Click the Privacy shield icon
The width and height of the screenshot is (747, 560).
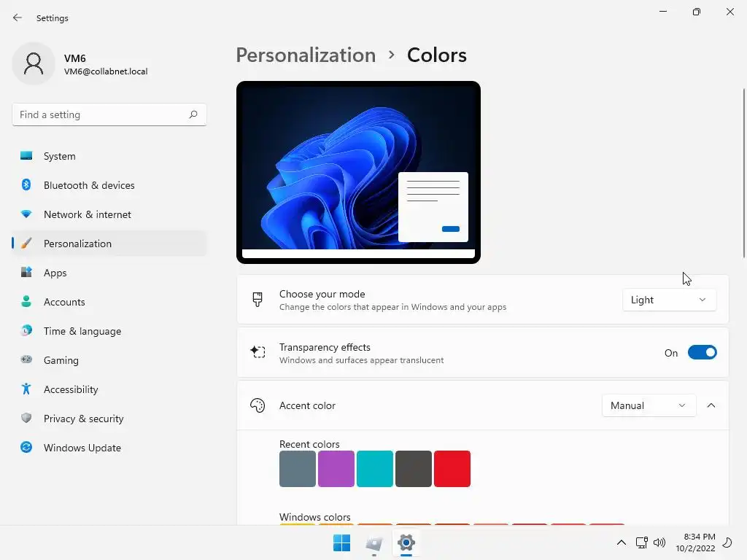pos(26,418)
